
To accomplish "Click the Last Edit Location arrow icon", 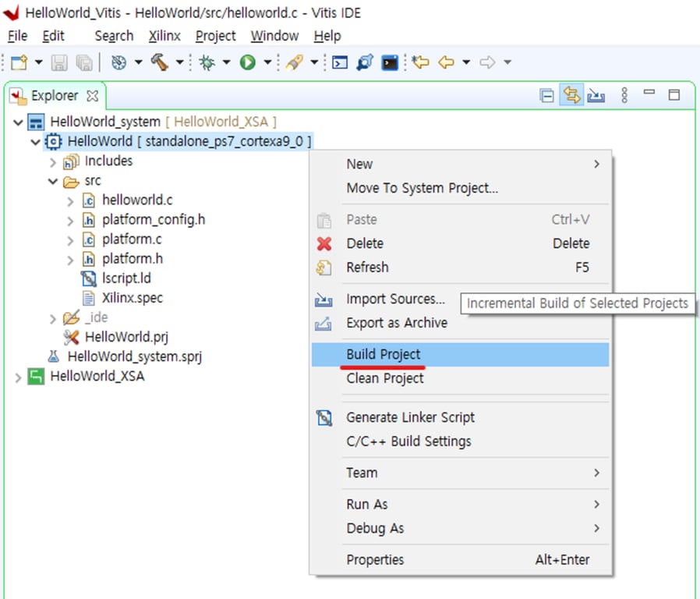I will (420, 62).
